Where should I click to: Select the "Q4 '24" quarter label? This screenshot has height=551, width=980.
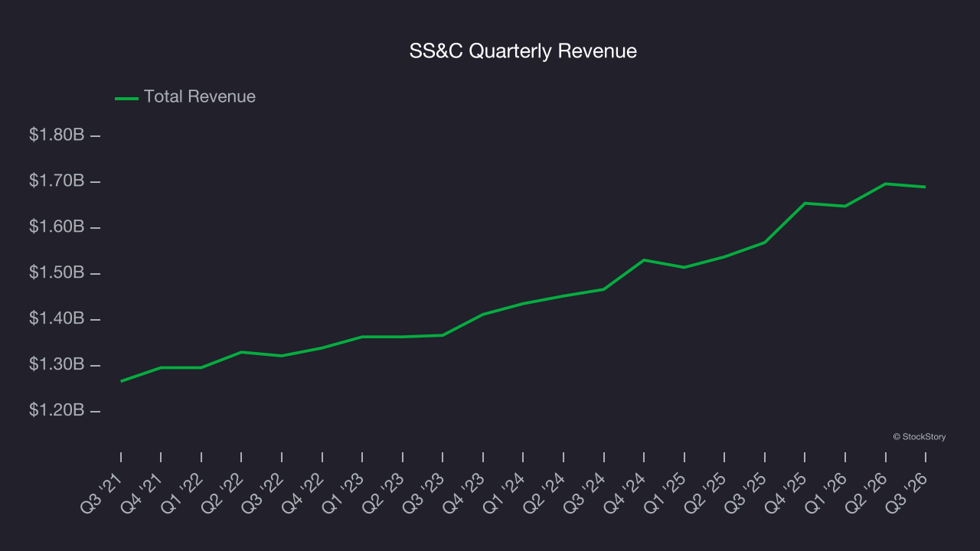625,492
